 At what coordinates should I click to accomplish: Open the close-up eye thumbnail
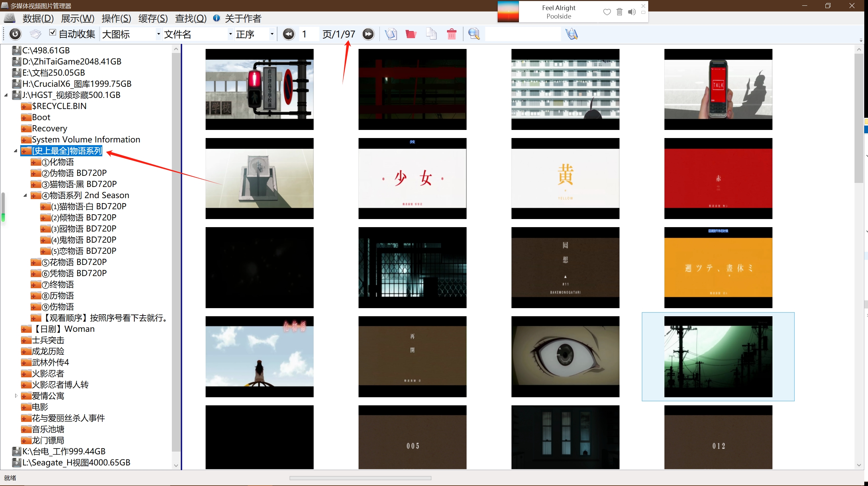pos(565,357)
